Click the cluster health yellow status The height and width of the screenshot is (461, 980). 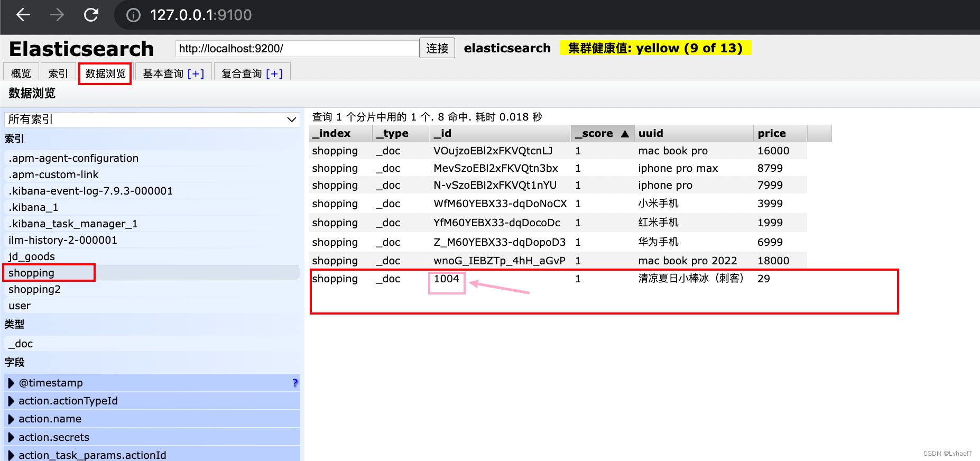pyautogui.click(x=655, y=48)
